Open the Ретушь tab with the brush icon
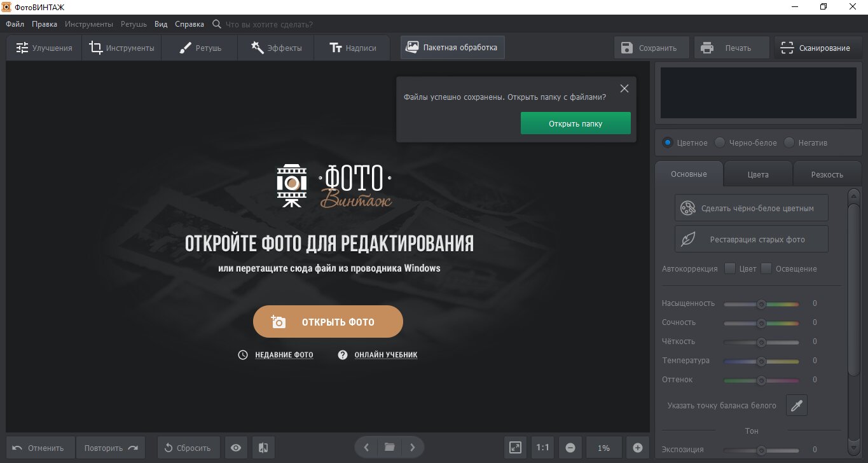This screenshot has height=463, width=868. pyautogui.click(x=200, y=48)
